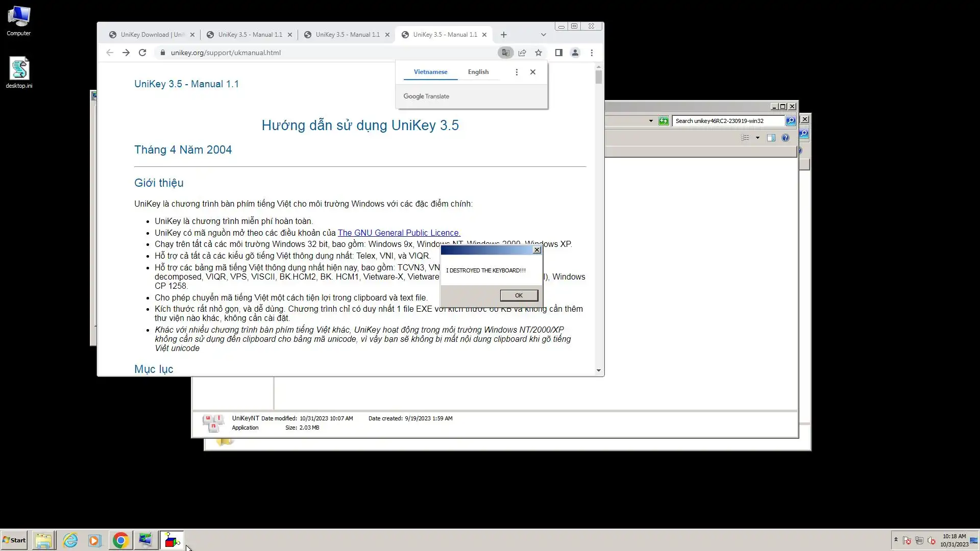Open Chrome three-dot menu
Image resolution: width=980 pixels, height=551 pixels.
coord(592,53)
